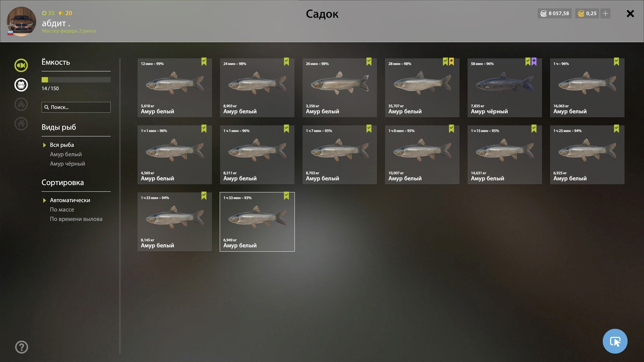Select the fish cage sidebar icon
Image resolution: width=644 pixels, height=362 pixels.
click(21, 85)
